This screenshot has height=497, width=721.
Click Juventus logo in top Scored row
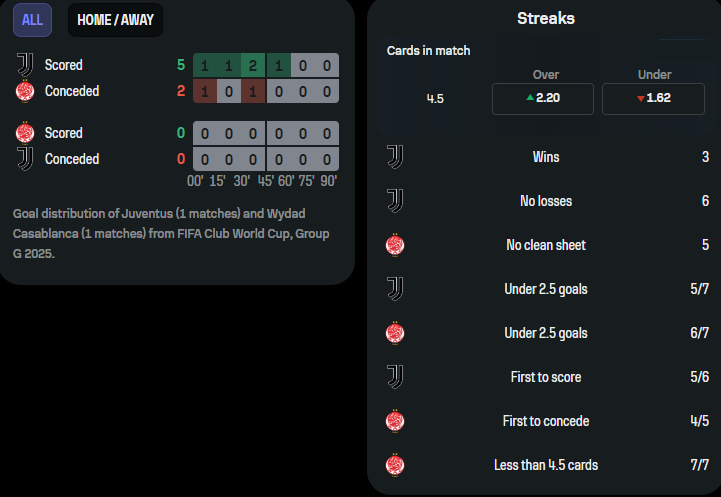(x=25, y=65)
